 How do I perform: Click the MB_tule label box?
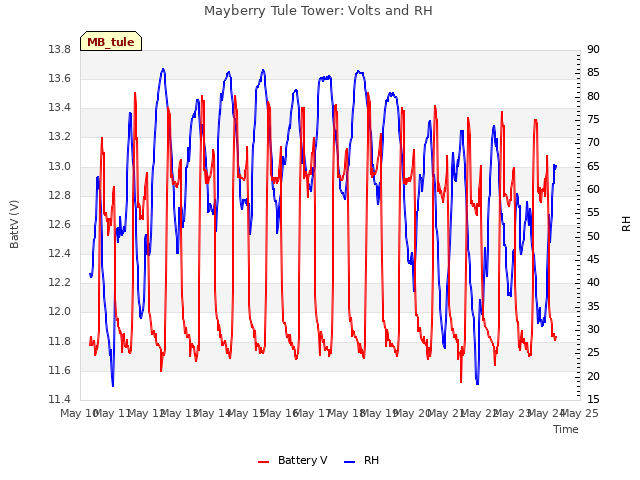click(x=111, y=41)
